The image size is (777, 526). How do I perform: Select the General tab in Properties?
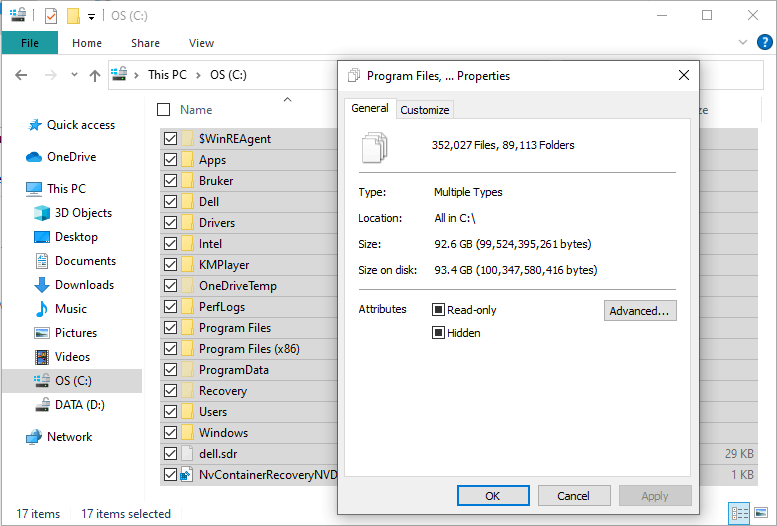[370, 108]
